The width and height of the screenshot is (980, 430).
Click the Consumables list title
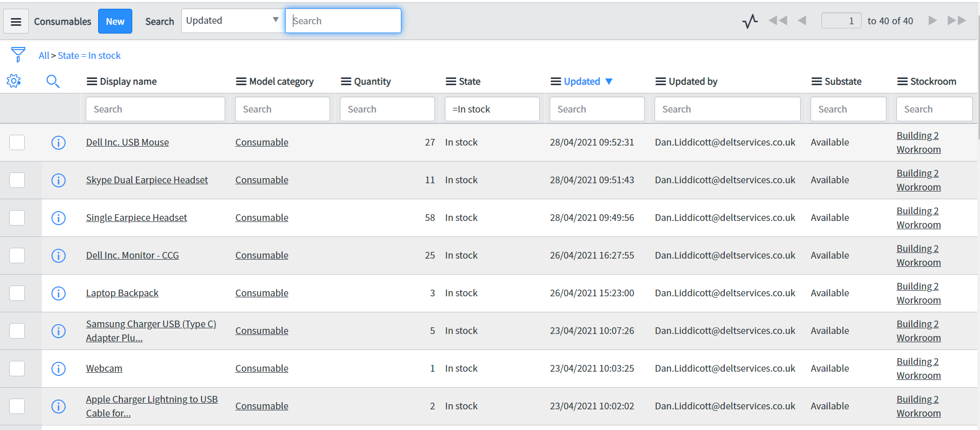[x=63, y=21]
